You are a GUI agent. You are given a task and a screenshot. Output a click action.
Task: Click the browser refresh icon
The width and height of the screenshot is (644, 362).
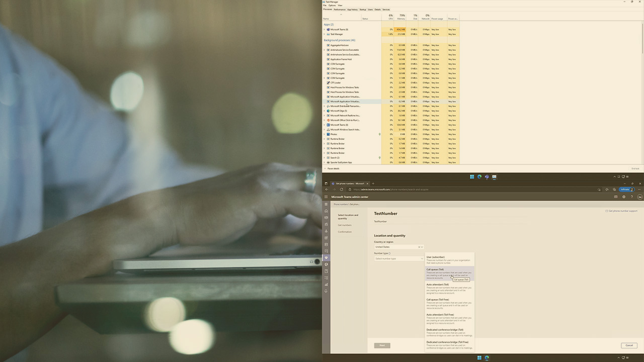click(341, 190)
